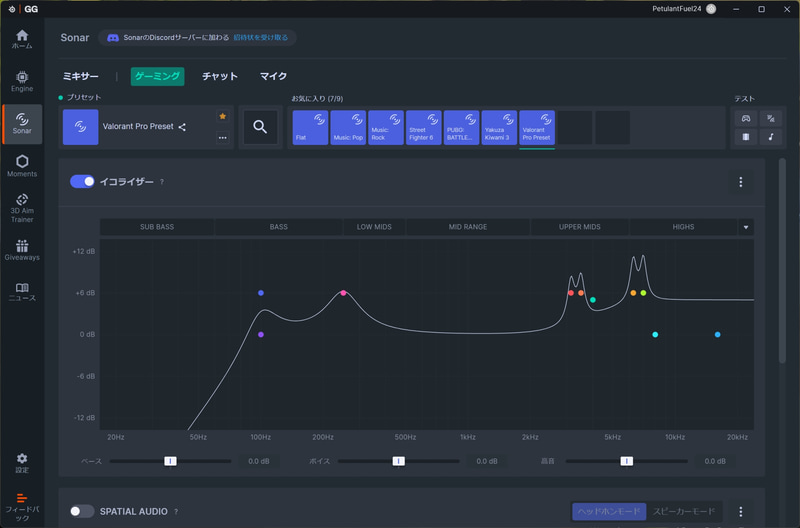The width and height of the screenshot is (800, 528).
Task: Click the 高音 slider handle
Action: point(627,461)
